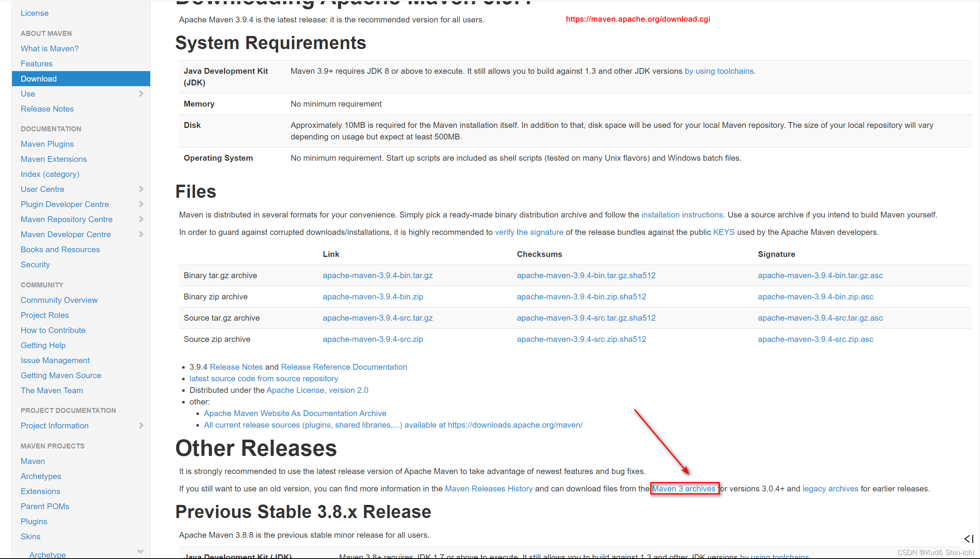Download apache-maven-3.9.4-src.tar.gz

[x=378, y=318]
